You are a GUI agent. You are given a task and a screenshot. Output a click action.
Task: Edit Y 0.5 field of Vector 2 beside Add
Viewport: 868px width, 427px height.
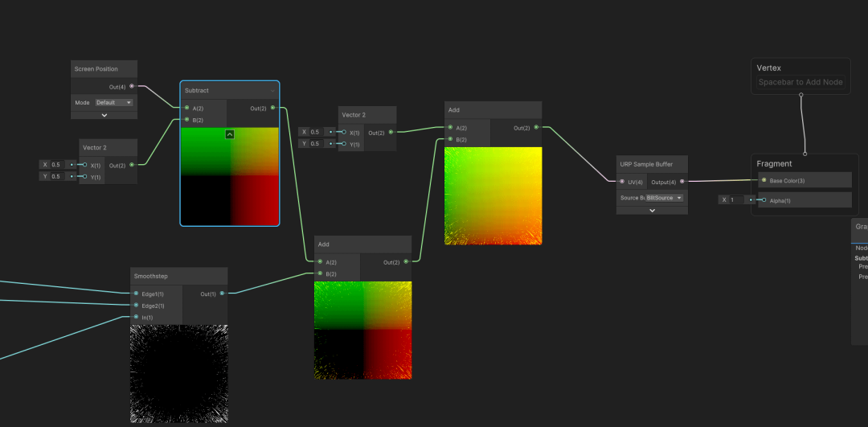tap(317, 143)
